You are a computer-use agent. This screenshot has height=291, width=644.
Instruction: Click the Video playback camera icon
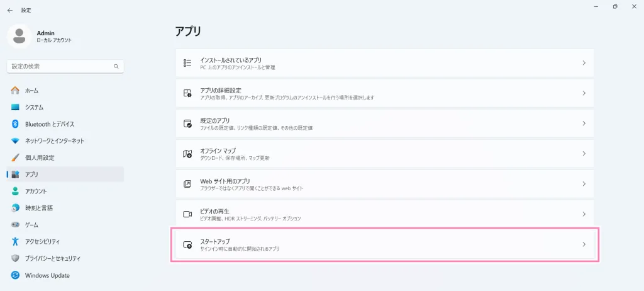pyautogui.click(x=187, y=214)
